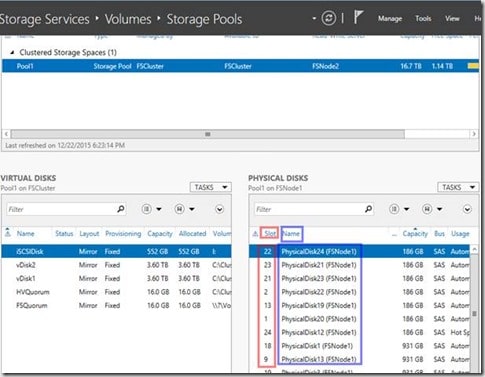Select vDisk2 virtual disk row
The height and width of the screenshot is (377, 485).
click(x=116, y=265)
